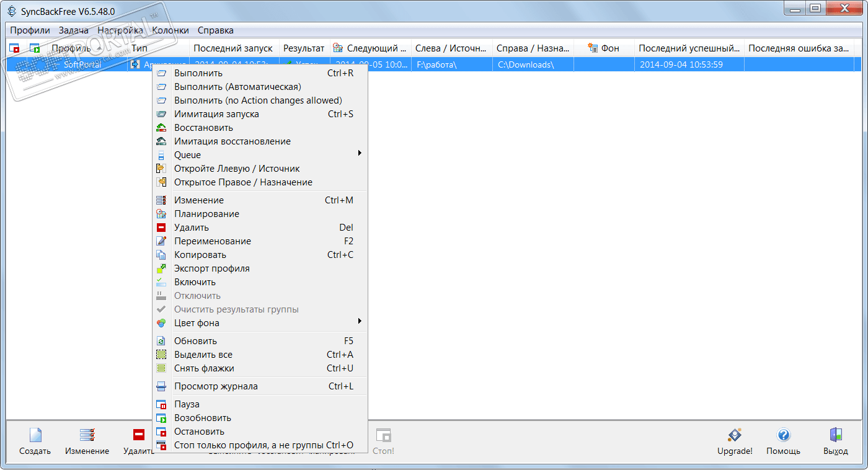Screen dimensions: 868x470
Task: Open the Колонки menu
Action: click(x=170, y=30)
